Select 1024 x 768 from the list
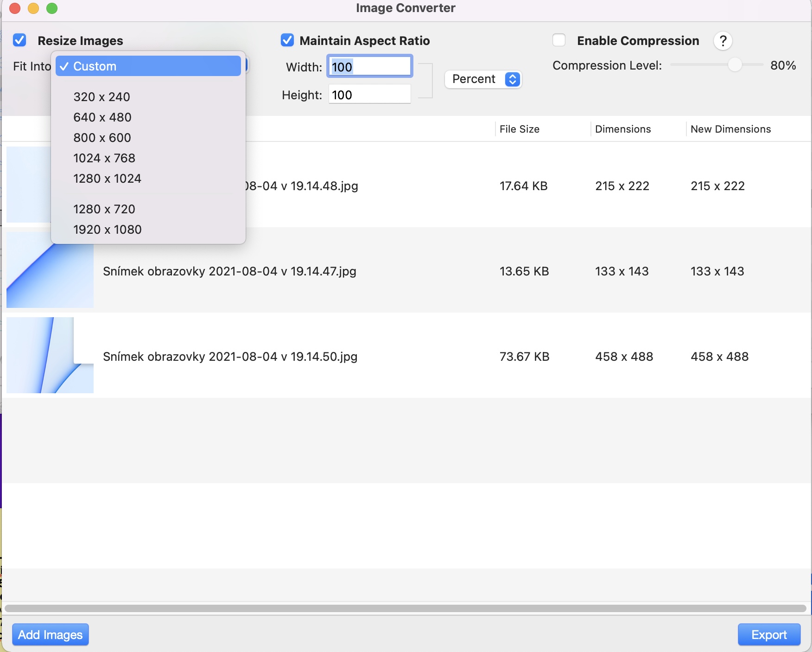Screen dimensions: 812x652 (x=104, y=158)
